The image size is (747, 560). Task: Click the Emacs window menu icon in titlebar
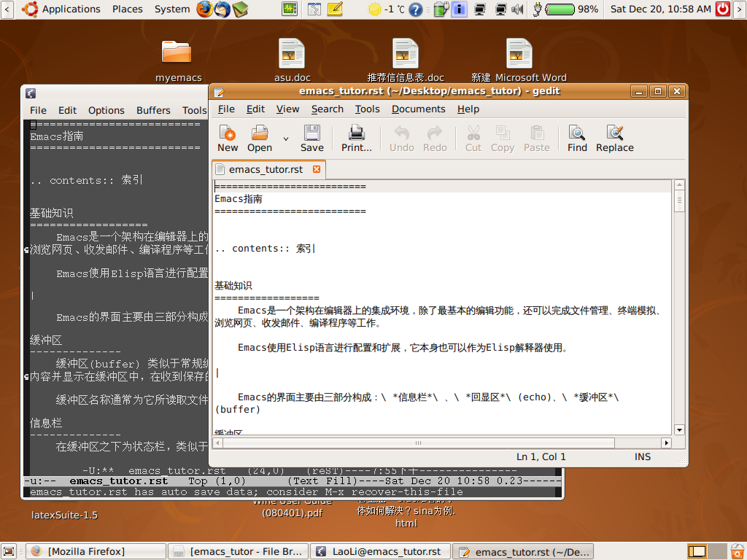(x=31, y=93)
